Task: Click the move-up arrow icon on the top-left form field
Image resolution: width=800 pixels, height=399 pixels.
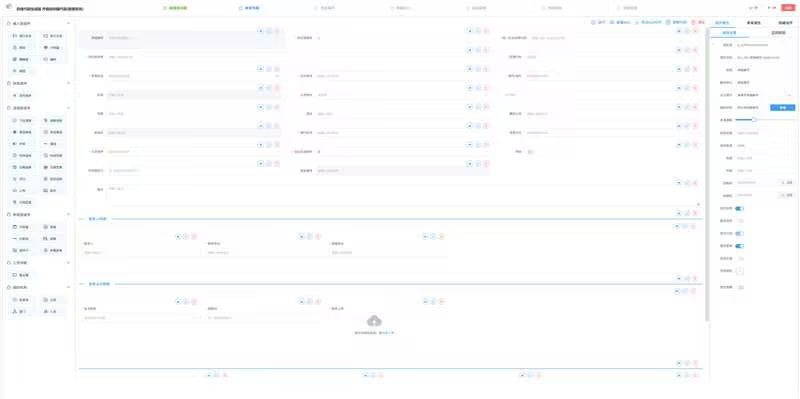Action: coord(261,31)
